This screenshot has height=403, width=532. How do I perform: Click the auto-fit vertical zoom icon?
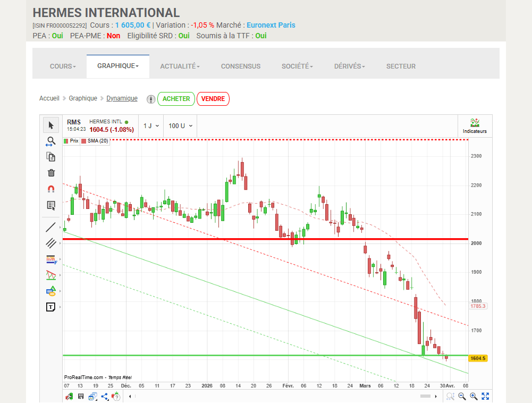pos(450,396)
